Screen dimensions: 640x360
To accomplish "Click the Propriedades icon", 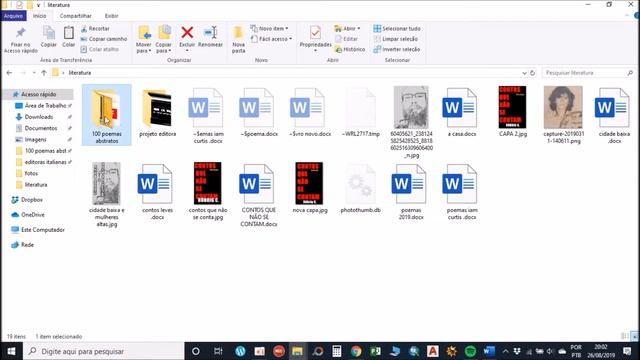I will pos(315,33).
